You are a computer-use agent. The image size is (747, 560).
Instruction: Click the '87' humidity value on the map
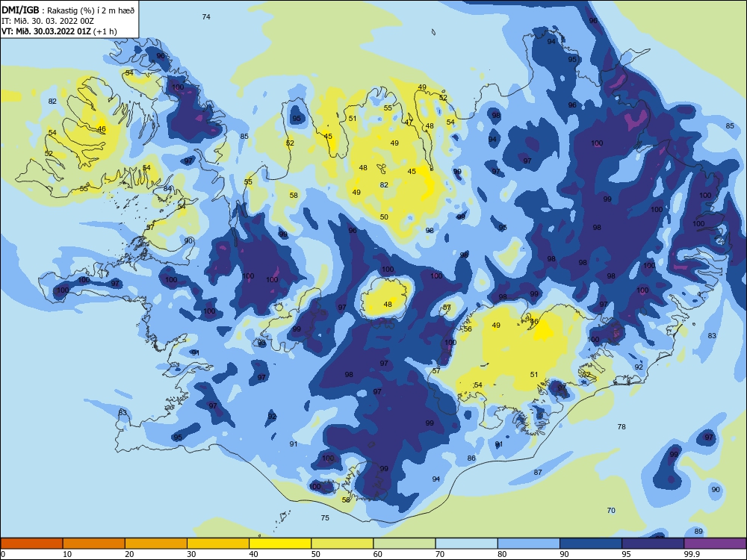pos(538,473)
